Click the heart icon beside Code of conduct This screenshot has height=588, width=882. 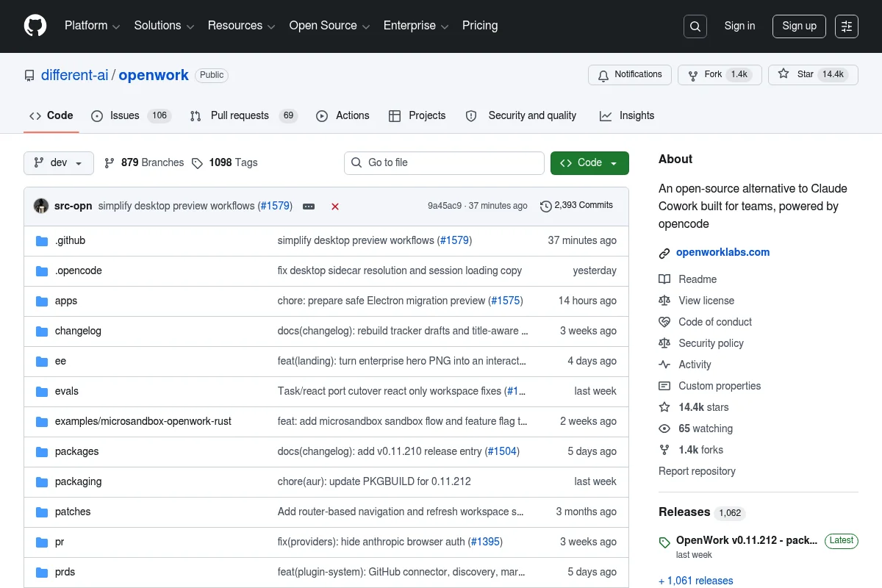click(x=664, y=322)
